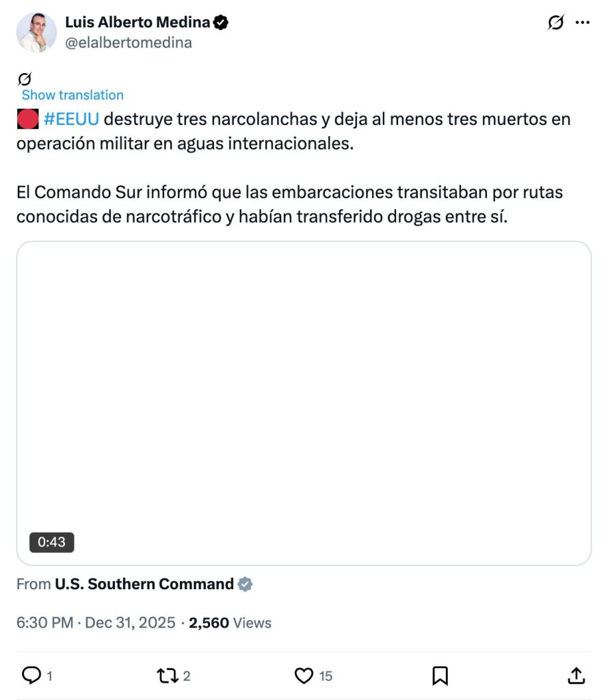
Task: Open the #EEUU hashtag
Action: coord(71,119)
